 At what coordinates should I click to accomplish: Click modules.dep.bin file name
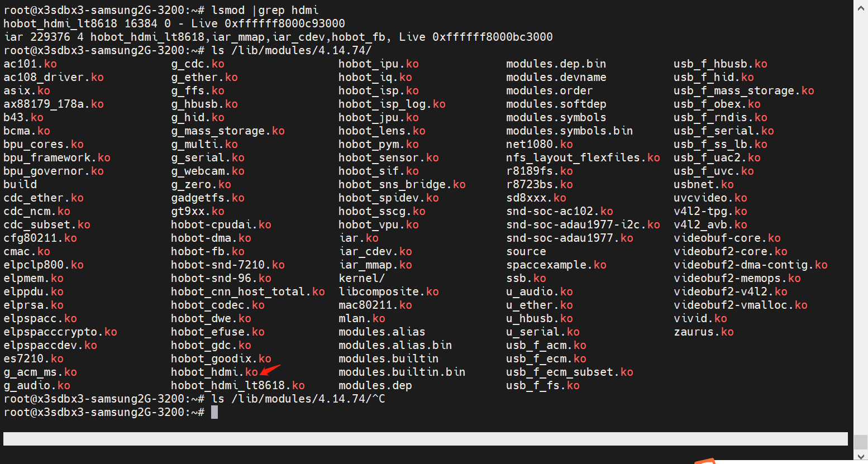click(556, 64)
